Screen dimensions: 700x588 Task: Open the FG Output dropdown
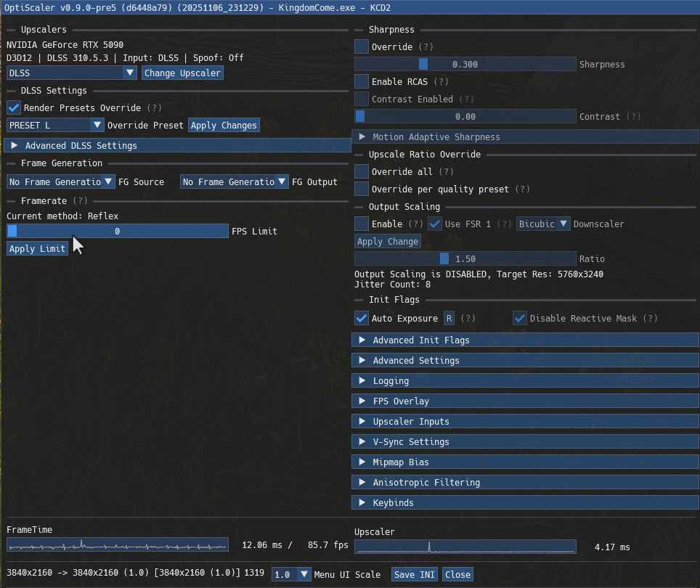[x=235, y=181]
